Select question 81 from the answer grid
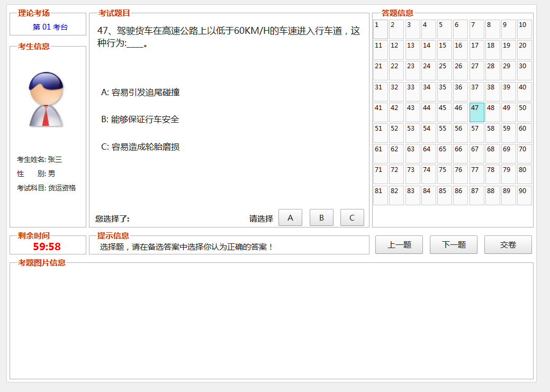 point(380,194)
